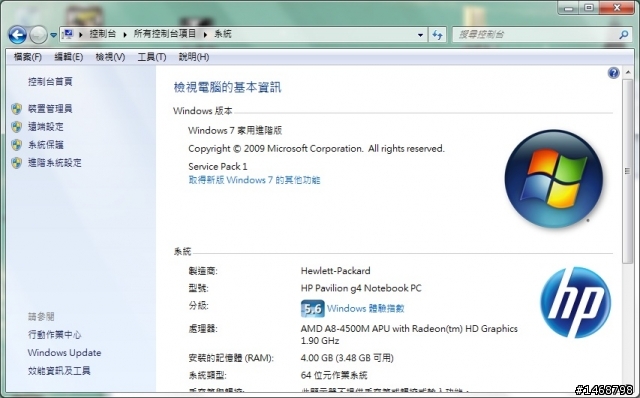This screenshot has width=640, height=398.
Task: Go to 控制台首頁 link
Action: pos(50,82)
